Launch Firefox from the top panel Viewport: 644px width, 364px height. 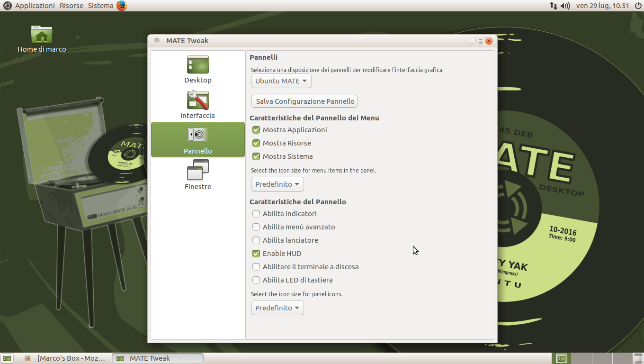[122, 6]
